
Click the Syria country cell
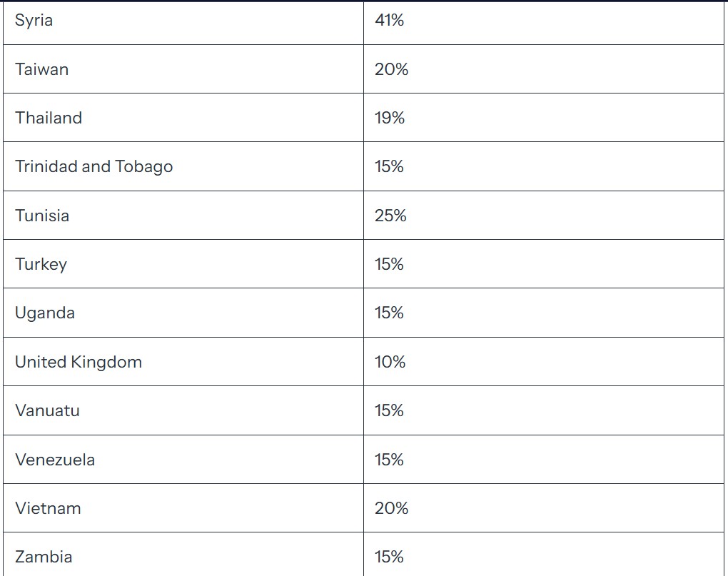183,22
